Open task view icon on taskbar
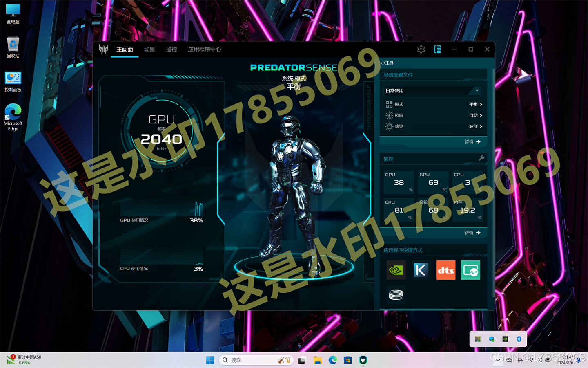The height and width of the screenshot is (368, 588). click(302, 360)
